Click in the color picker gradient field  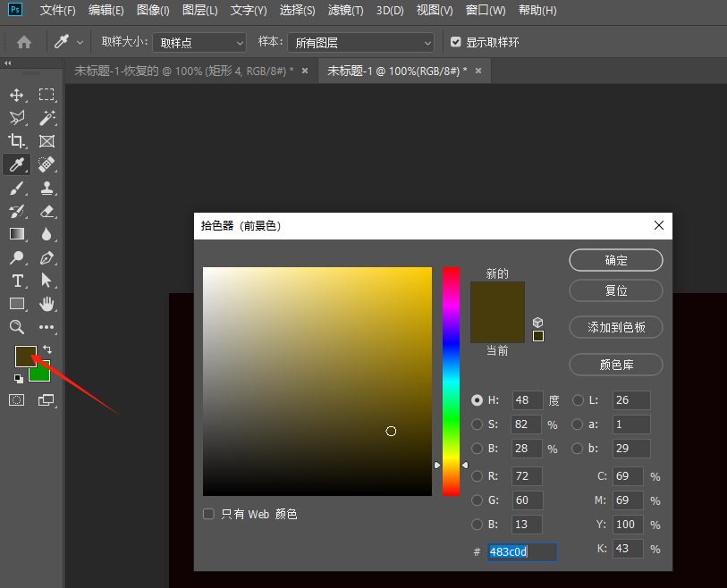(317, 381)
